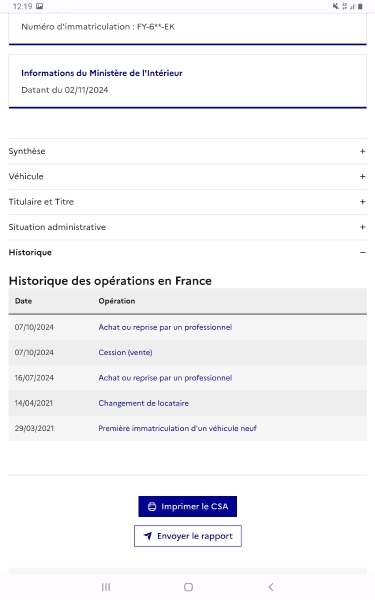375x600 pixels.
Task: Expand Situation administrative plus icon
Action: pos(362,227)
